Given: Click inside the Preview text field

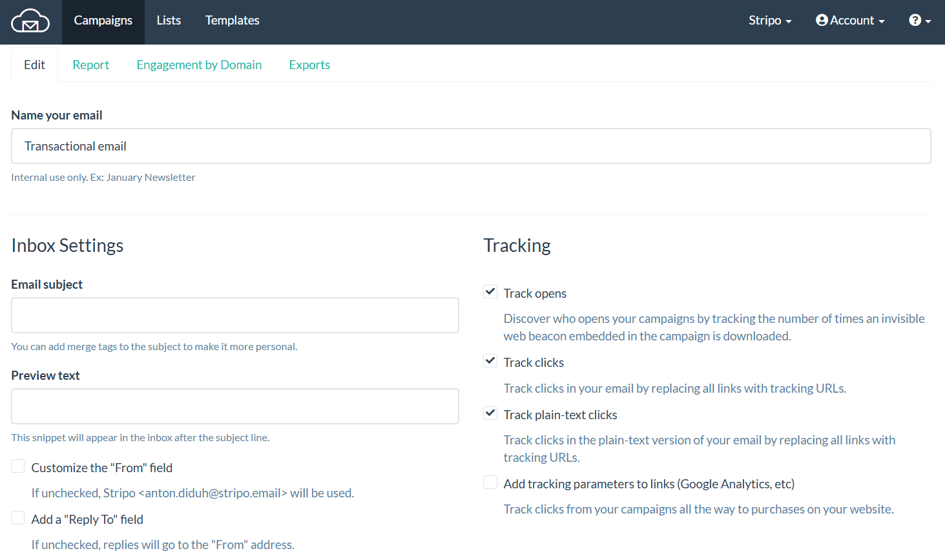Looking at the screenshot, I should pyautogui.click(x=234, y=406).
